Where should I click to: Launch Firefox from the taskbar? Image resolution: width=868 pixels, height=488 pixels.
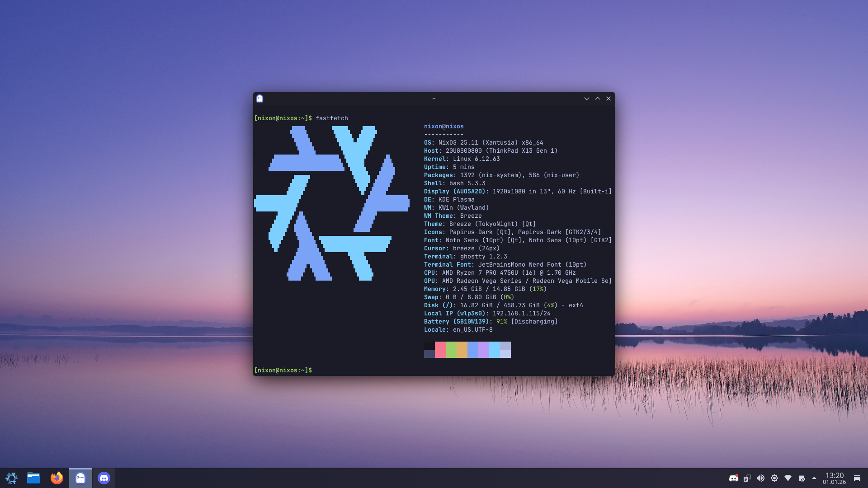pyautogui.click(x=57, y=478)
